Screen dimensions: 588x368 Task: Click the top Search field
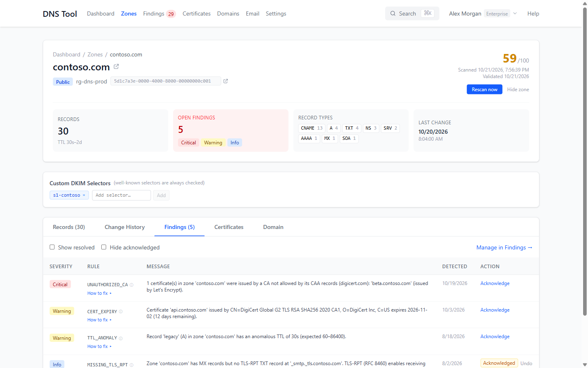pos(412,13)
